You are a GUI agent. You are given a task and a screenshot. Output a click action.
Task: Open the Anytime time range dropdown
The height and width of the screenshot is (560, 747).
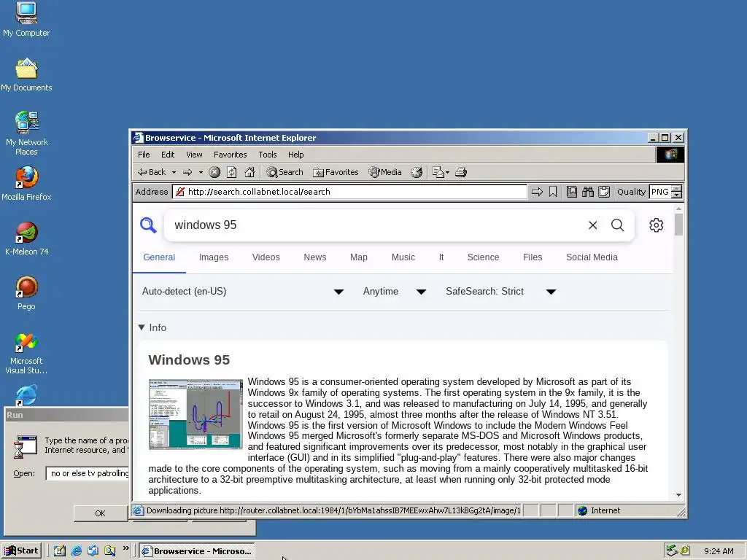[x=395, y=292]
